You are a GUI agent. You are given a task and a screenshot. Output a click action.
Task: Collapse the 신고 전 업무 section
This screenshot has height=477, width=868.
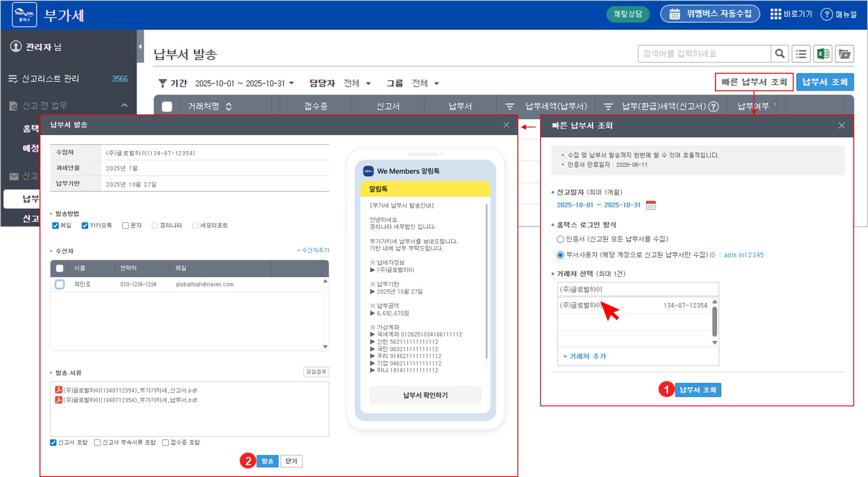point(124,105)
